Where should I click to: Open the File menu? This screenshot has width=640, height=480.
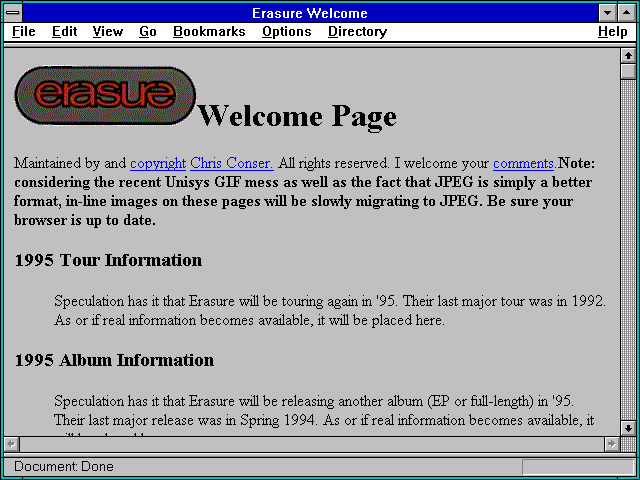point(24,32)
